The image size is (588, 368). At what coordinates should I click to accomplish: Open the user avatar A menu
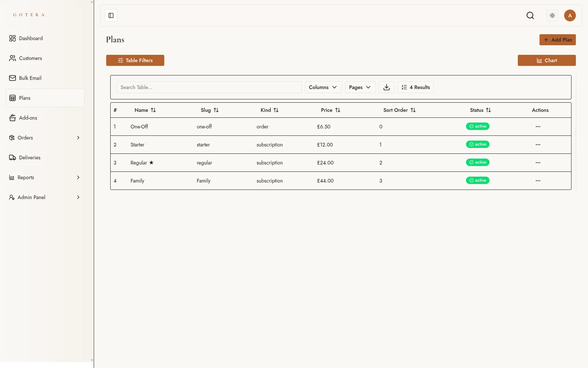pos(570,15)
